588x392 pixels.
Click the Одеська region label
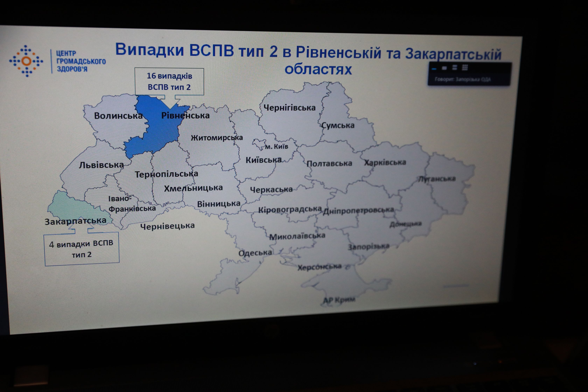[x=255, y=253]
